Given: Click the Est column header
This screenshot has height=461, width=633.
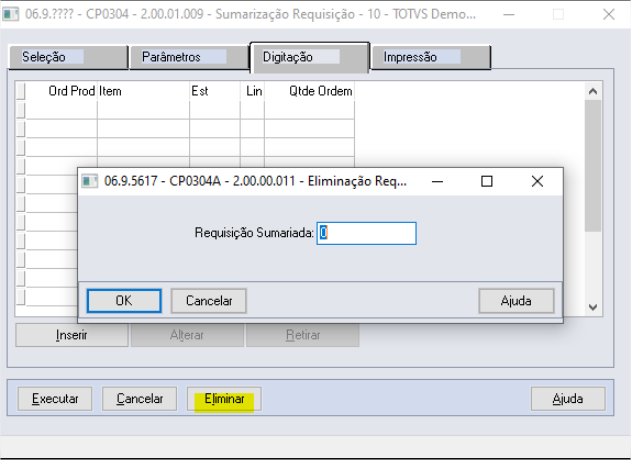Looking at the screenshot, I should [214, 91].
